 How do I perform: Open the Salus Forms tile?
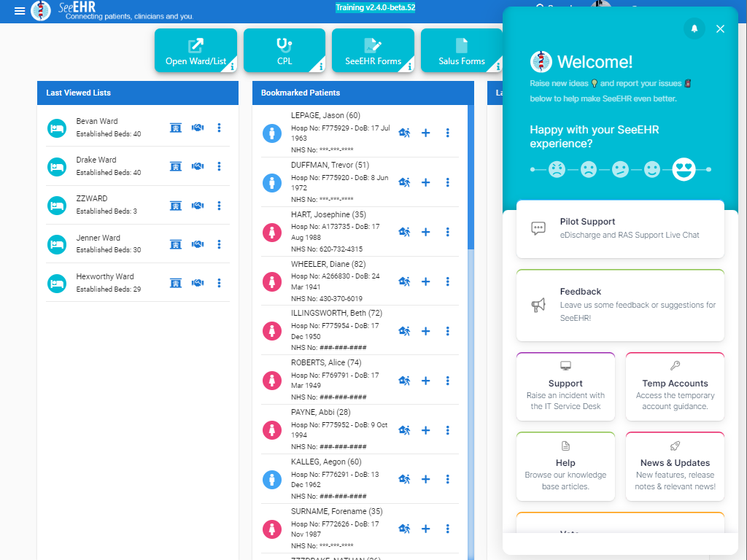point(462,50)
